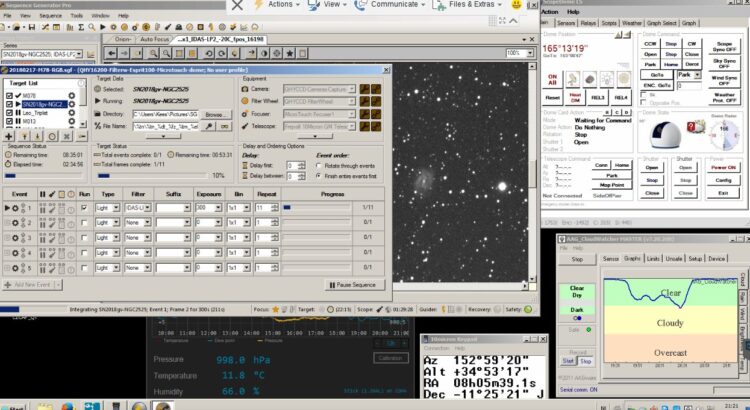Click the Pause Sequence button

click(x=354, y=285)
